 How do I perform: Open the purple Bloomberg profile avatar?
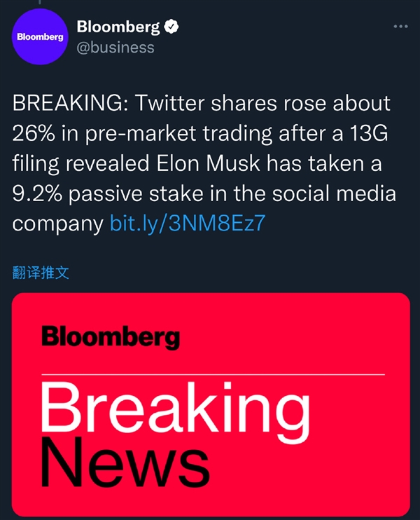tap(40, 36)
